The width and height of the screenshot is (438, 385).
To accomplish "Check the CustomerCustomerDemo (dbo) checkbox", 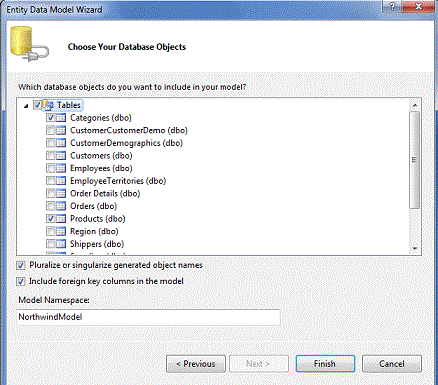I will click(x=51, y=130).
